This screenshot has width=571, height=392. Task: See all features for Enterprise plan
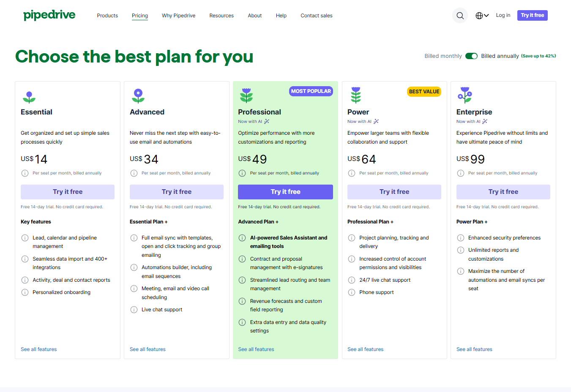pos(474,349)
